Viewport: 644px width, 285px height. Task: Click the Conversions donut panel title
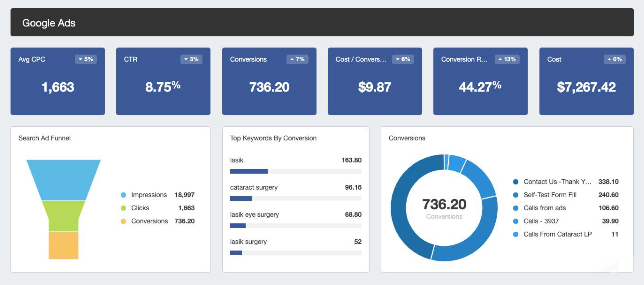pos(407,138)
